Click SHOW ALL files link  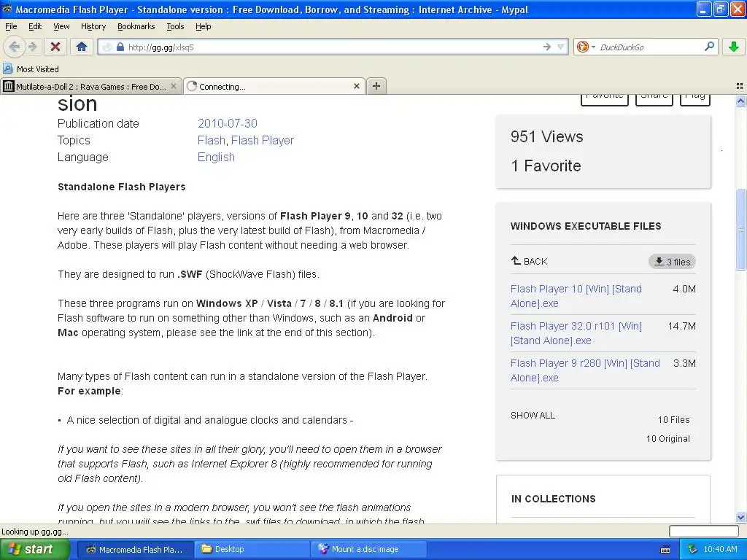coord(533,415)
